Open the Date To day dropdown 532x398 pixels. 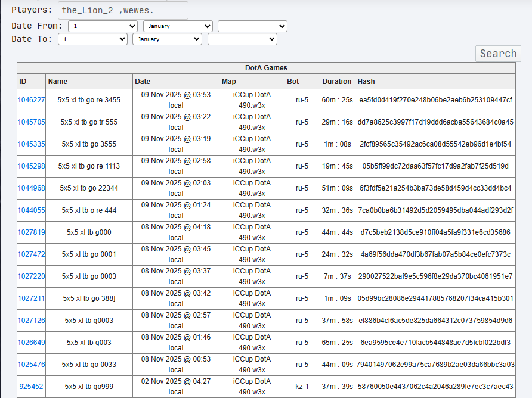[92, 39]
